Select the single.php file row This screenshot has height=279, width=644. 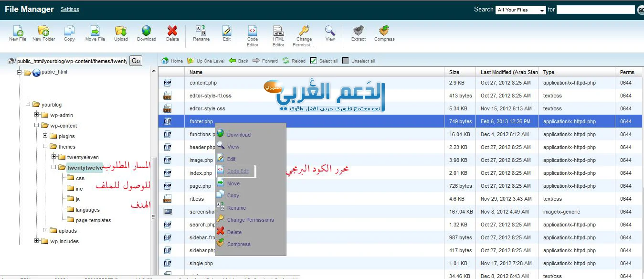pyautogui.click(x=401, y=263)
